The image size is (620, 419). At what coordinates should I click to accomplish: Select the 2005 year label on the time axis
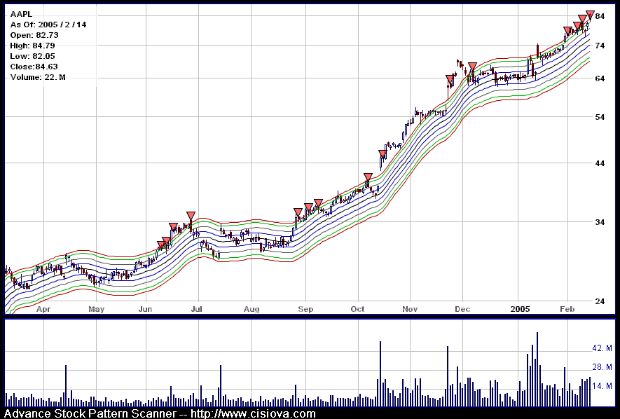[x=520, y=309]
